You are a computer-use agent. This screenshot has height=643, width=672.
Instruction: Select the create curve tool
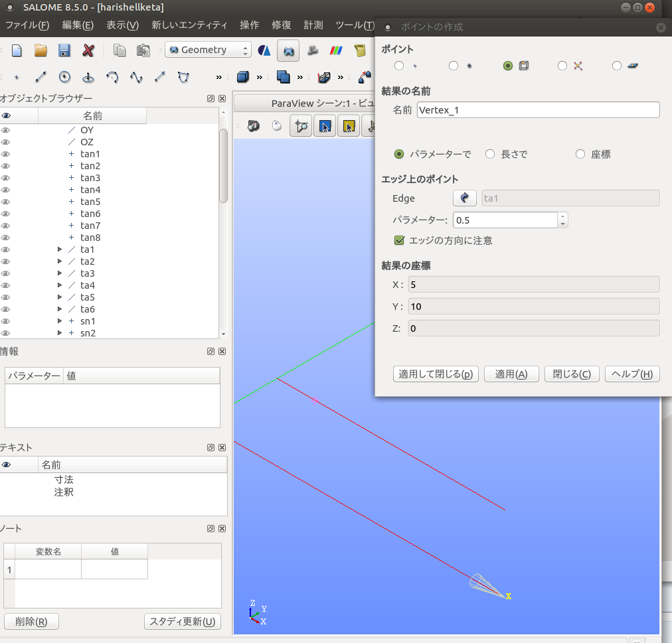click(x=136, y=77)
